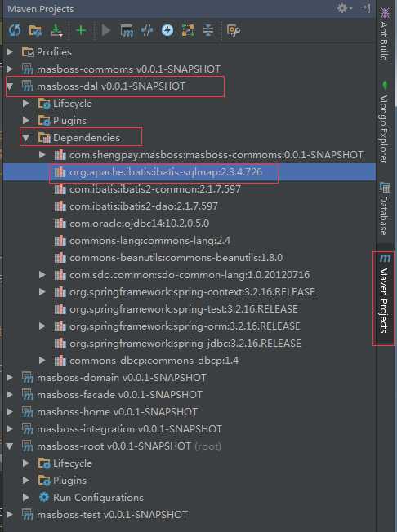
Task: Run Maven build play icon
Action: click(106, 30)
